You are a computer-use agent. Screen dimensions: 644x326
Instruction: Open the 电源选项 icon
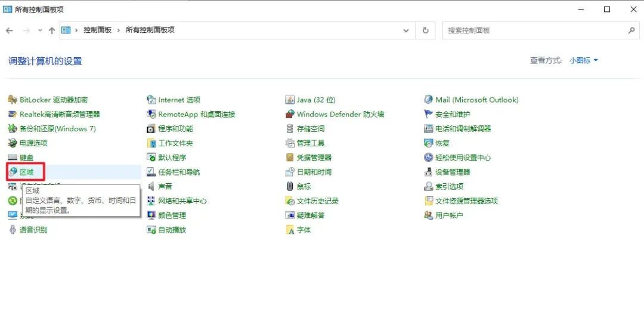[x=13, y=143]
